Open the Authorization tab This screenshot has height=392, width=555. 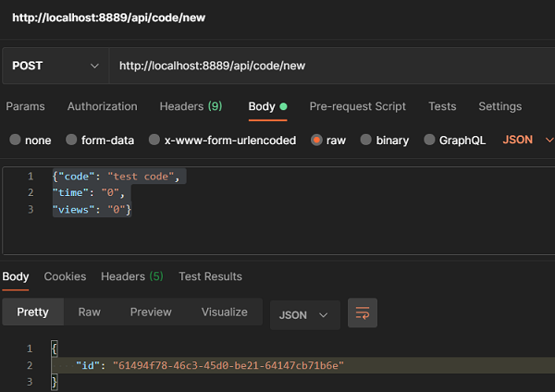tap(102, 106)
